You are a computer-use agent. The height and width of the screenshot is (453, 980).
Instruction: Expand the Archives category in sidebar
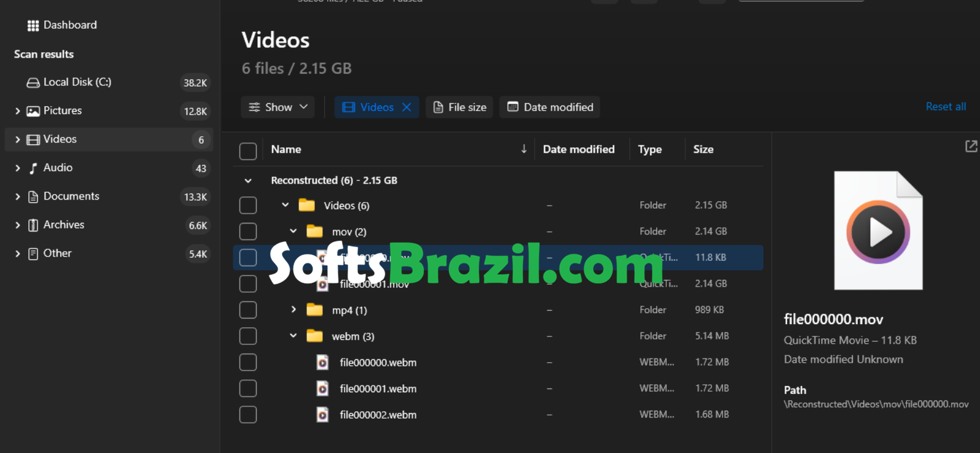17,225
